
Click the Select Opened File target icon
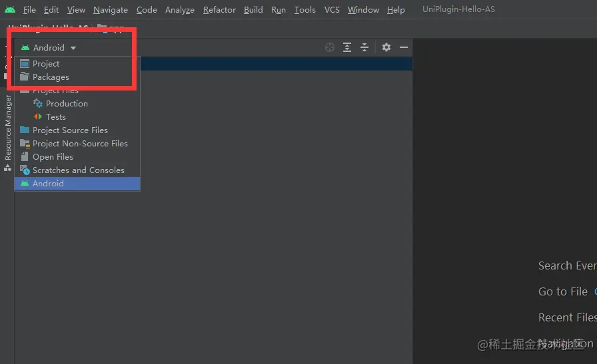coord(330,47)
